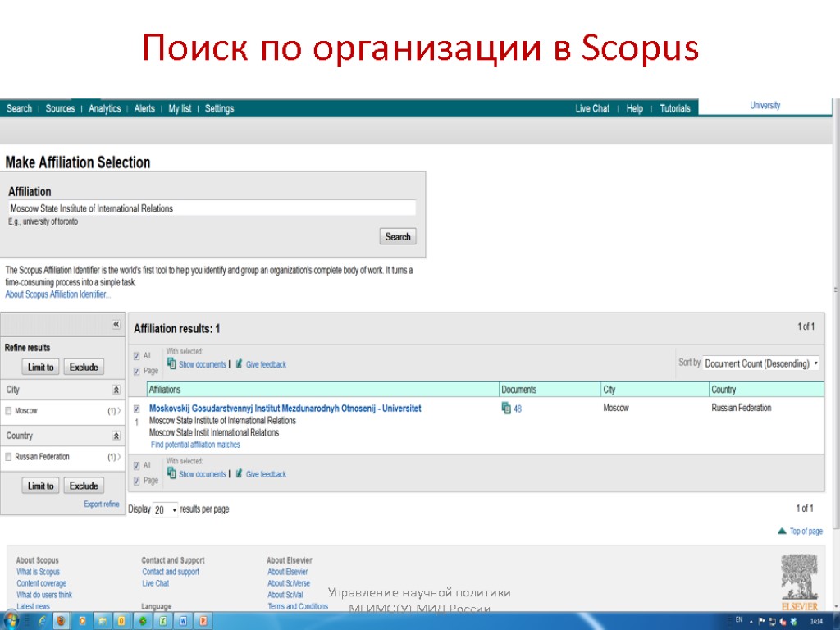
Task: Open Tutorials in the header bar
Action: click(x=675, y=109)
